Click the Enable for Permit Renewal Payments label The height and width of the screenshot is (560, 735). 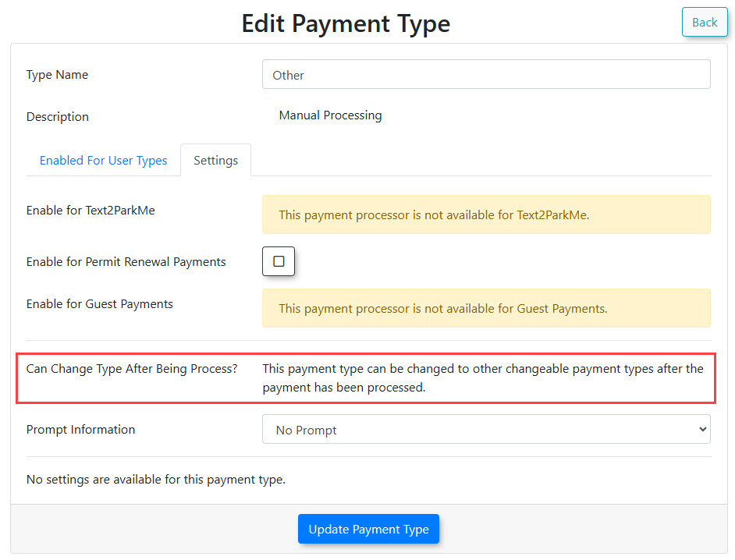coord(126,262)
